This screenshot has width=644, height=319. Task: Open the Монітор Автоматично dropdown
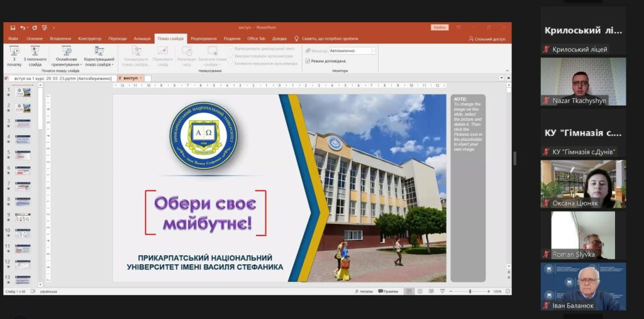coord(373,51)
